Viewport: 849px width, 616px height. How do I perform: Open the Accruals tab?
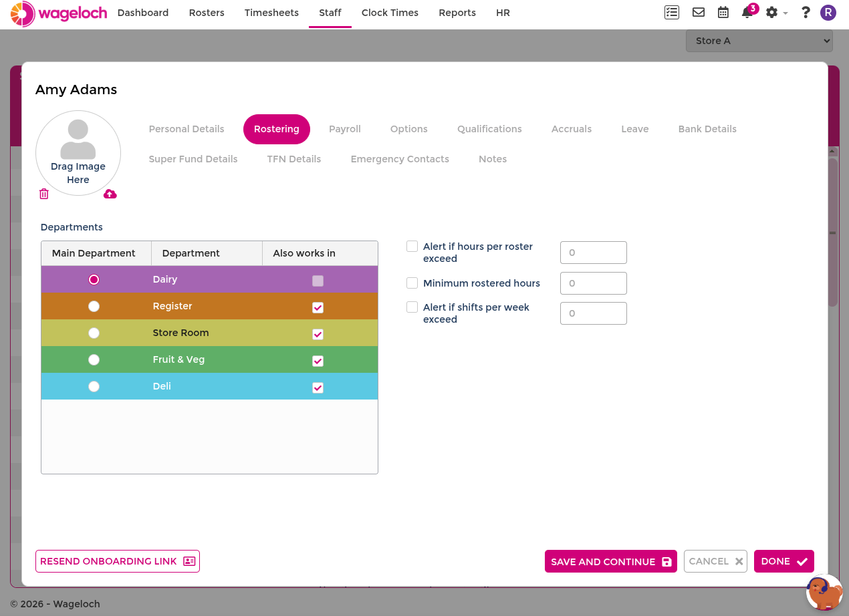tap(572, 129)
